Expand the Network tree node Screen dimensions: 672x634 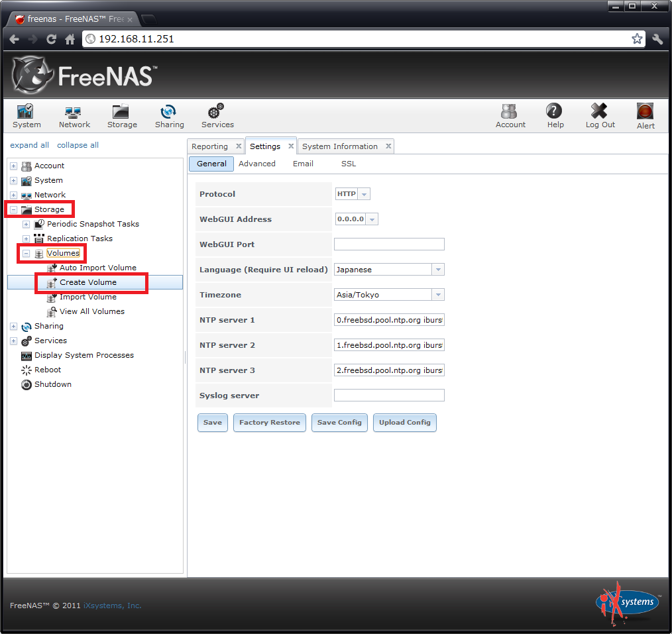(14, 195)
